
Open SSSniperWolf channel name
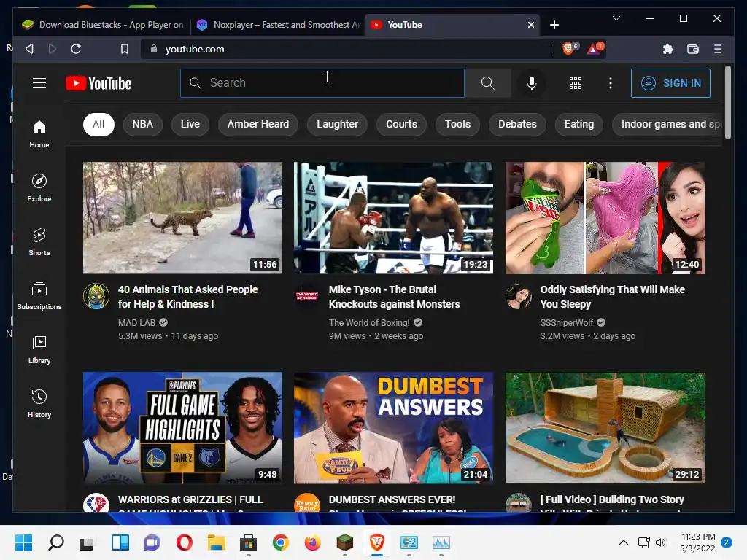click(566, 323)
